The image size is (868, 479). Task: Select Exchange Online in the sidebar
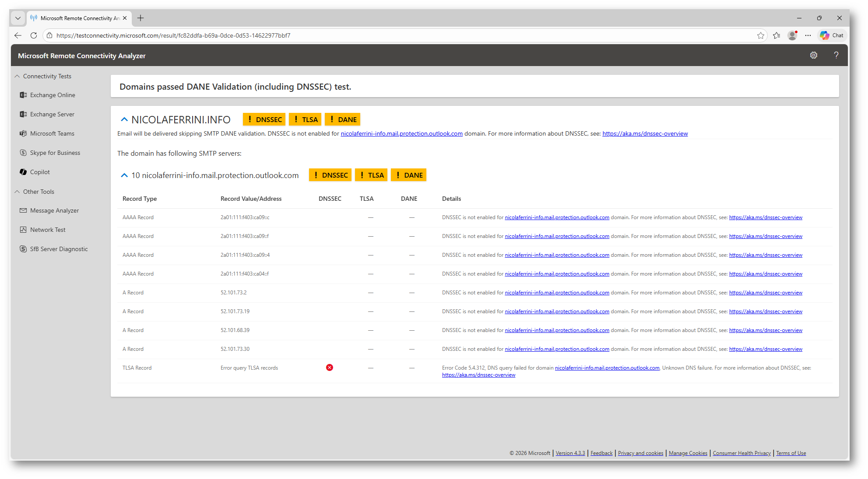[53, 95]
